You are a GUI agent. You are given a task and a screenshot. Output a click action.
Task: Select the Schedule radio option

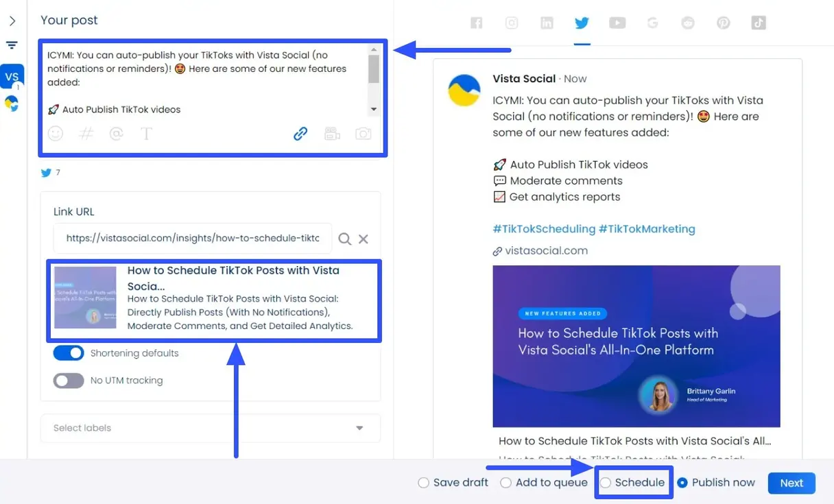tap(606, 483)
